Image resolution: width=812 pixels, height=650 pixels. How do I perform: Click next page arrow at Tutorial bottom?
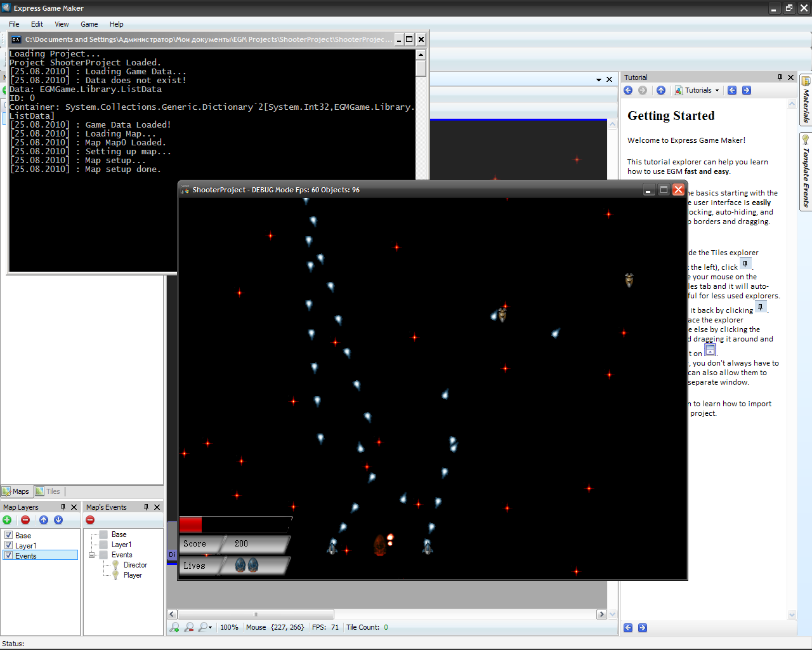(x=643, y=628)
